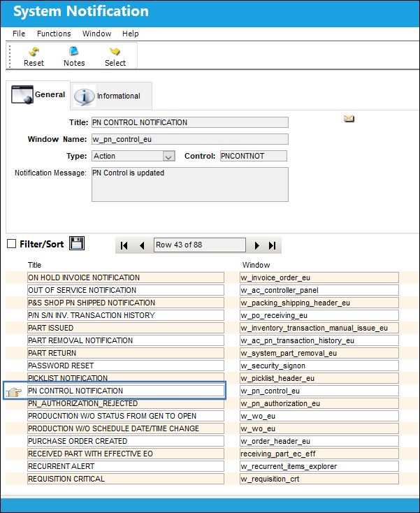Select ON HOLD INVOICE NOTIFICATION row
Screen dimensions: 420x513
pos(126,277)
